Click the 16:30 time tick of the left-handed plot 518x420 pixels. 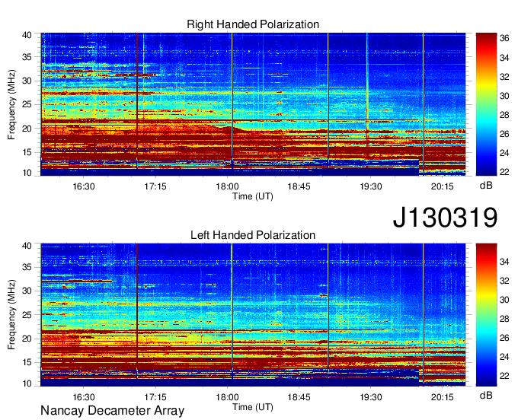pyautogui.click(x=84, y=397)
